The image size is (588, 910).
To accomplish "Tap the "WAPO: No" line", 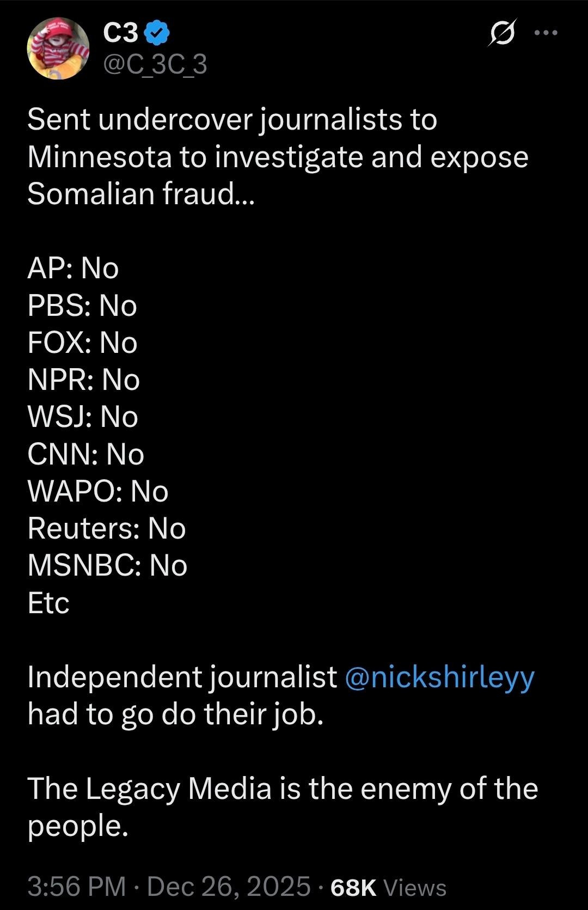I will (x=98, y=491).
